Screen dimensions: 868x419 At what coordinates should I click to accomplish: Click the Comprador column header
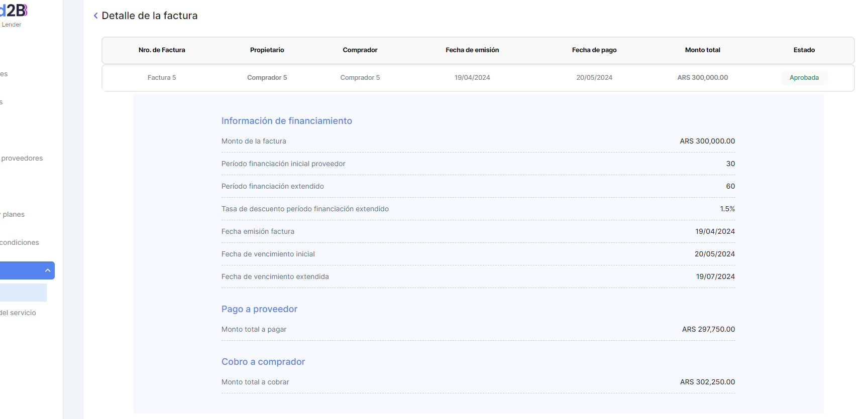pyautogui.click(x=360, y=50)
